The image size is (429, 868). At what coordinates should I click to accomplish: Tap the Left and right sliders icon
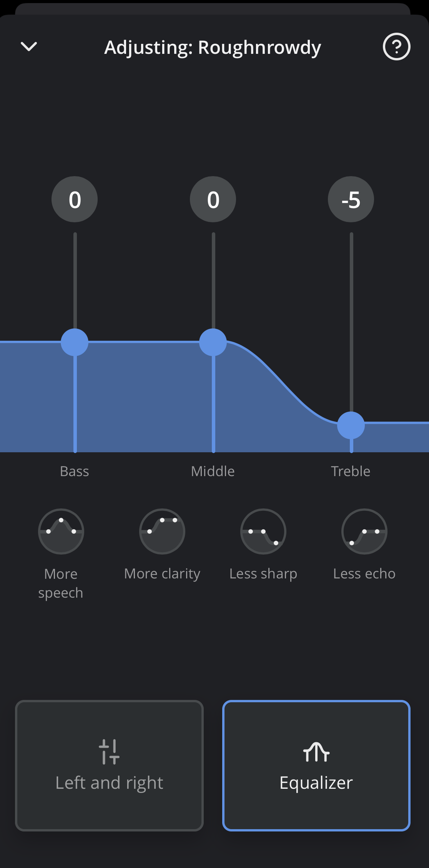(x=109, y=751)
